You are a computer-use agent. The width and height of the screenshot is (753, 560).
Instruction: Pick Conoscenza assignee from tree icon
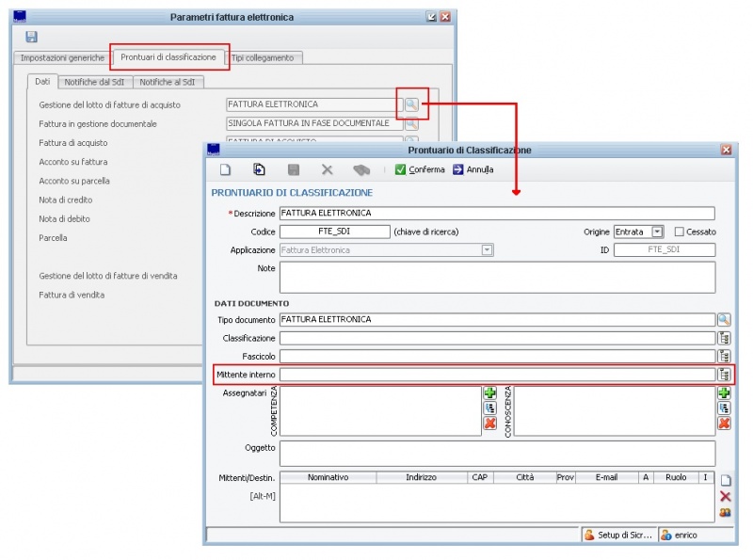coord(724,408)
